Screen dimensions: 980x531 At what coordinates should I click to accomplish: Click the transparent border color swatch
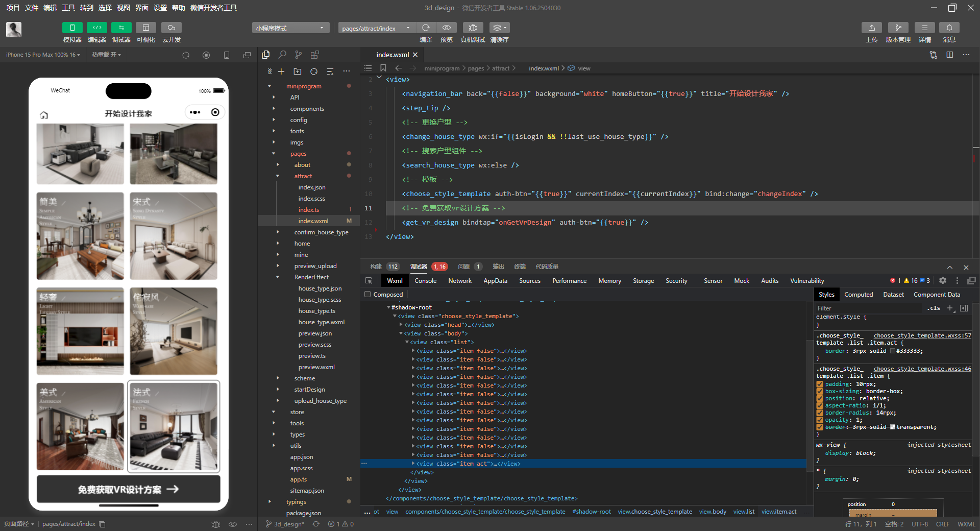click(893, 427)
